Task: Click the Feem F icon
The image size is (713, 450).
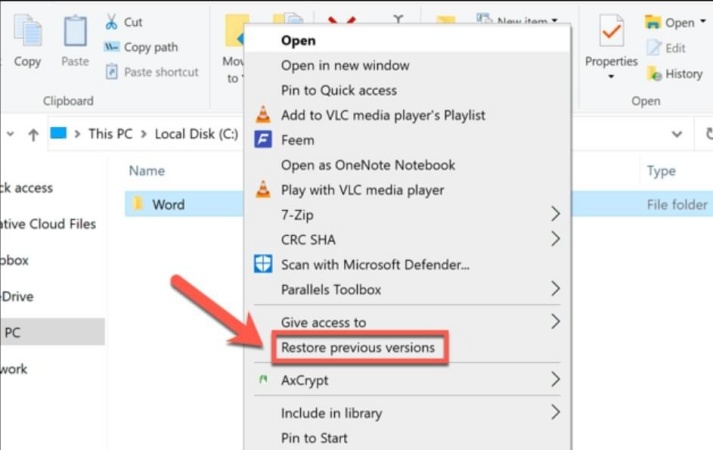Action: 263,140
